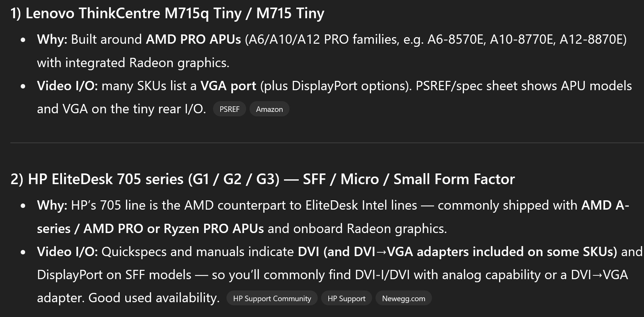
Task: Click 'Why:' label under the HP section
Action: click(x=52, y=205)
